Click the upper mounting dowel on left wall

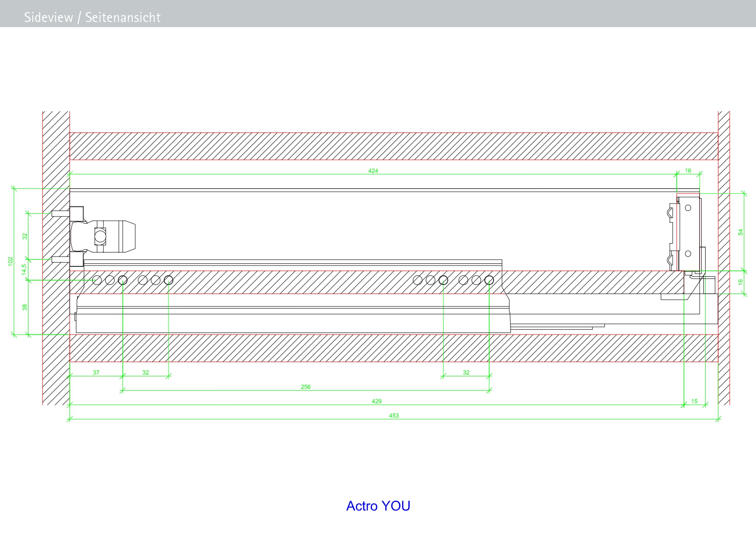[60, 213]
